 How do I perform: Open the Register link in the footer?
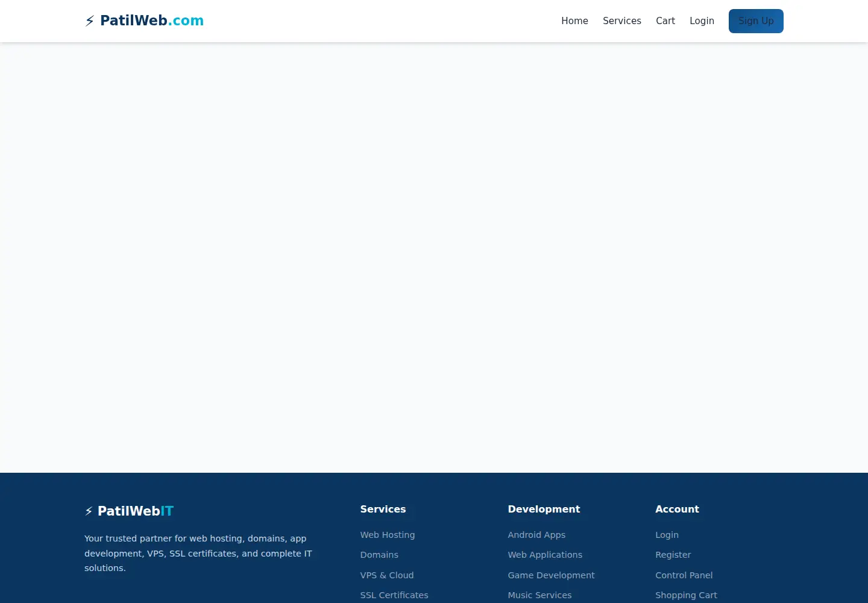click(673, 555)
